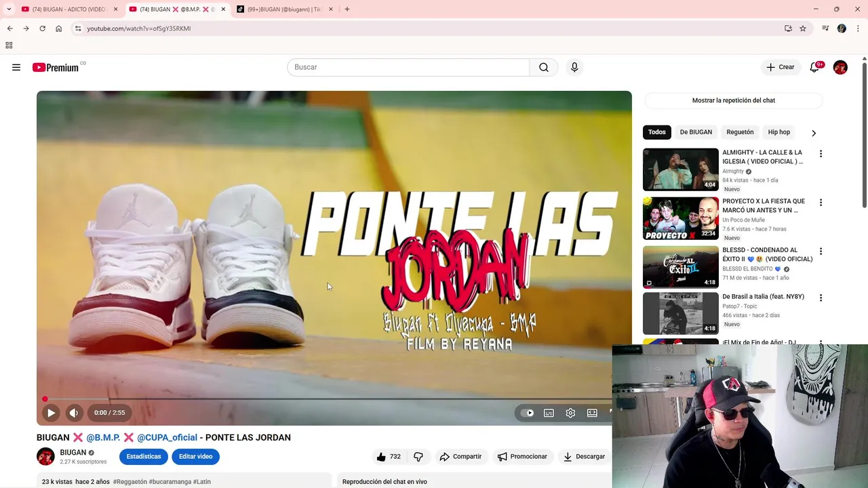Expand more filter chips arrow
868x488 pixels.
tap(814, 133)
